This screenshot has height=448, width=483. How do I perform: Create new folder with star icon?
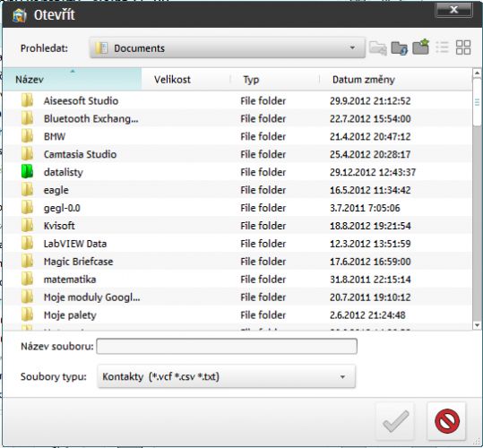point(421,47)
